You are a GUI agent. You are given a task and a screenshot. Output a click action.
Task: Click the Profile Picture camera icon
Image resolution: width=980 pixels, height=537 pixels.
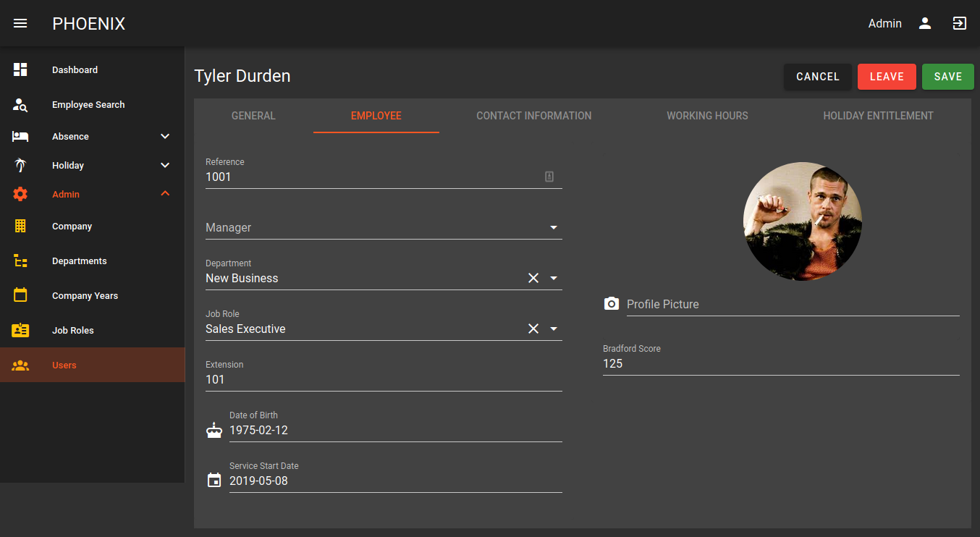[612, 304]
